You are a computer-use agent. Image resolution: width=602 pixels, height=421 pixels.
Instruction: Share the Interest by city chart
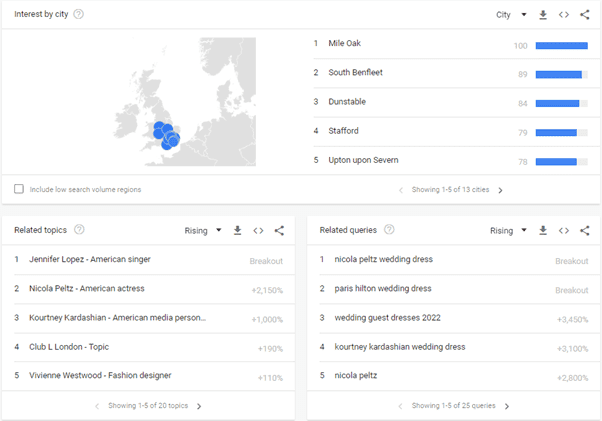[x=584, y=15]
